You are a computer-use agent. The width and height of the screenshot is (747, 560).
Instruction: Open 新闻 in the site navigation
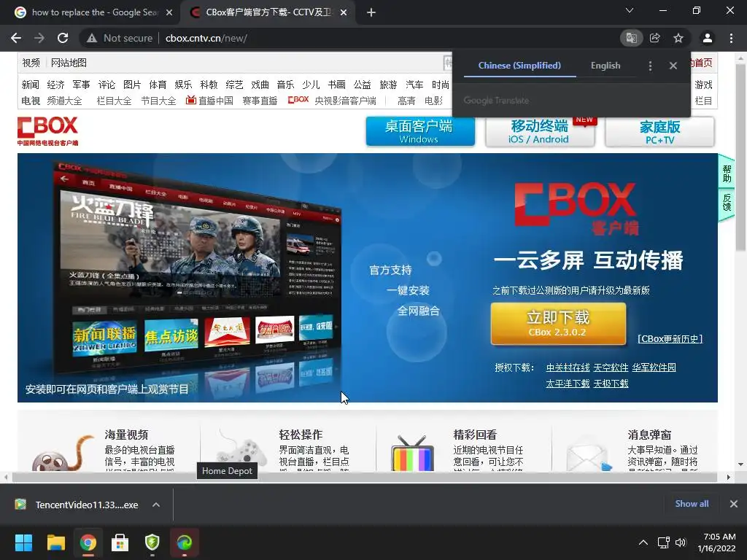coord(30,85)
